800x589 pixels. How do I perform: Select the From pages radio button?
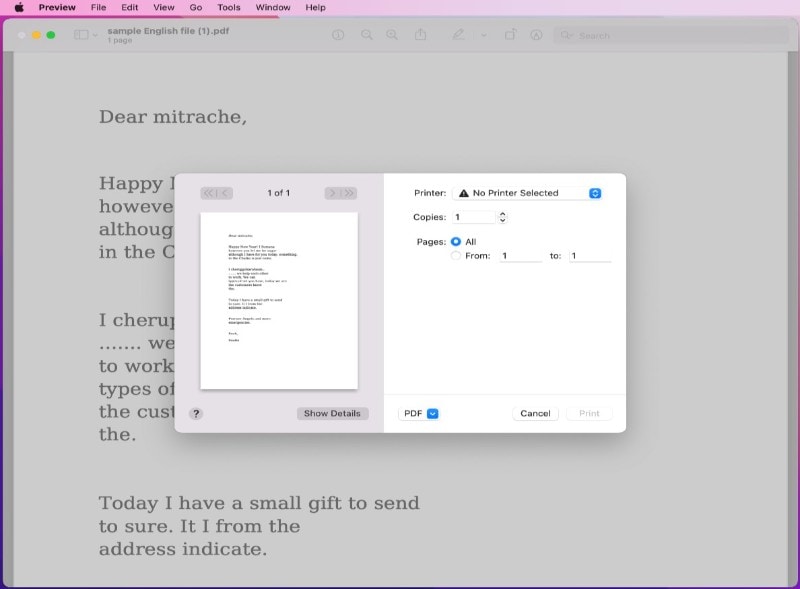(456, 255)
